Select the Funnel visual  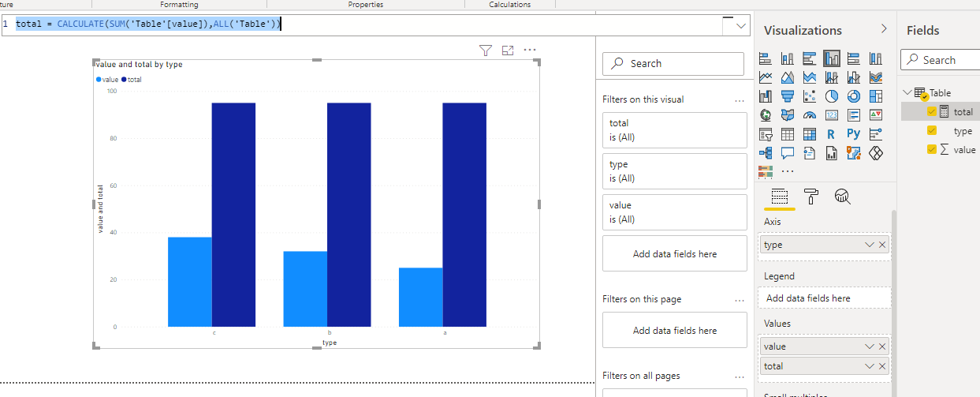[788, 96]
